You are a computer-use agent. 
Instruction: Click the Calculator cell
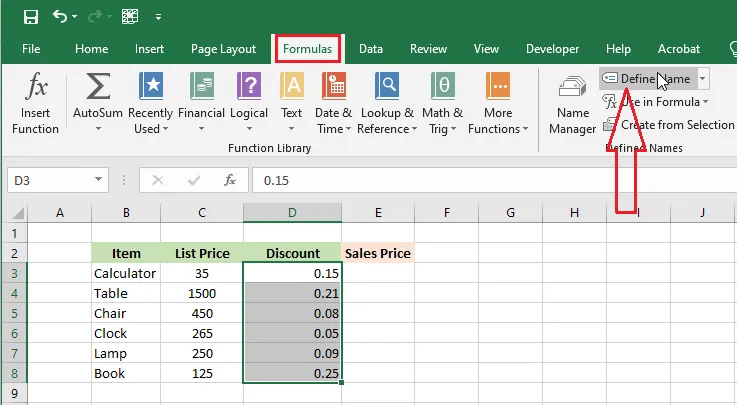point(126,273)
